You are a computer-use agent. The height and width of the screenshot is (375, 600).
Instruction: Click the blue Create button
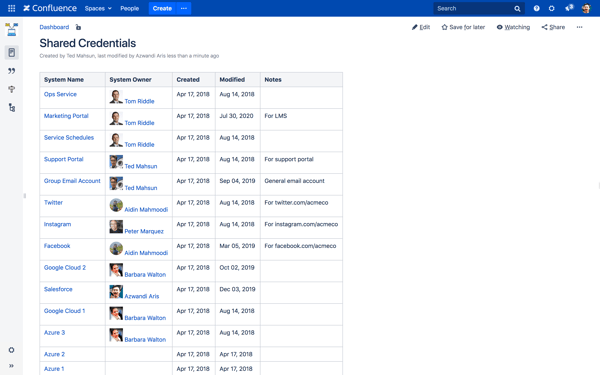(x=162, y=8)
